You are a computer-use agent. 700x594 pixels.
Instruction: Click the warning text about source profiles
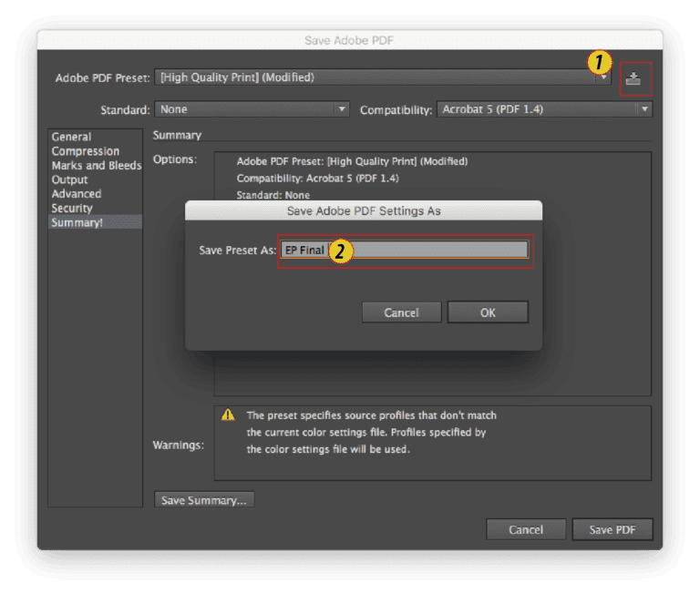coord(371,432)
